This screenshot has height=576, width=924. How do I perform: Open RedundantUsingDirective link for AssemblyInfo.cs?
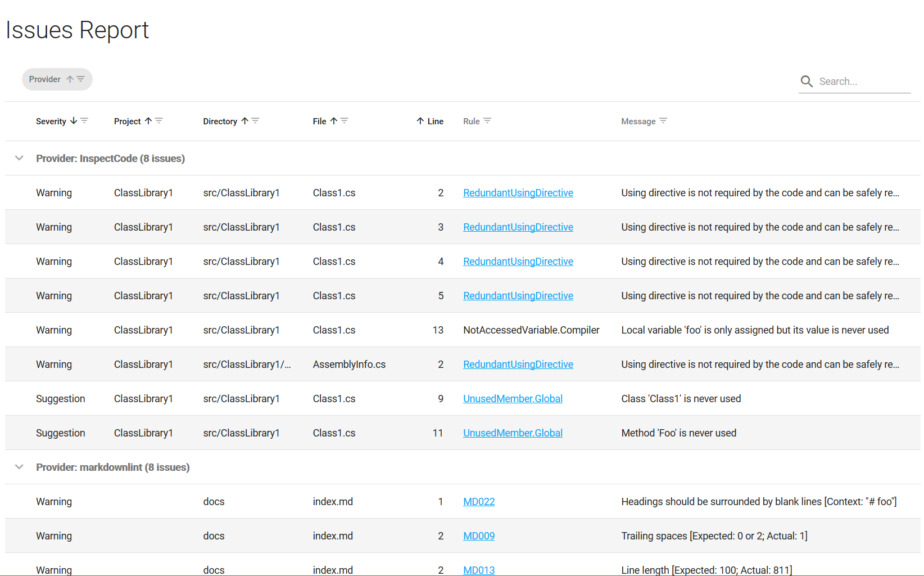pos(518,364)
